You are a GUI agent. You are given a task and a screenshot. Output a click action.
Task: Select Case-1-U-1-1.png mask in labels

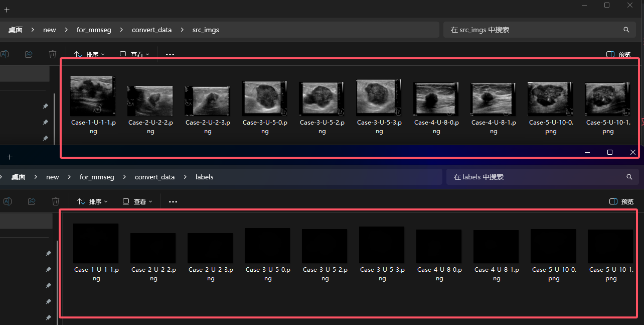click(x=96, y=243)
